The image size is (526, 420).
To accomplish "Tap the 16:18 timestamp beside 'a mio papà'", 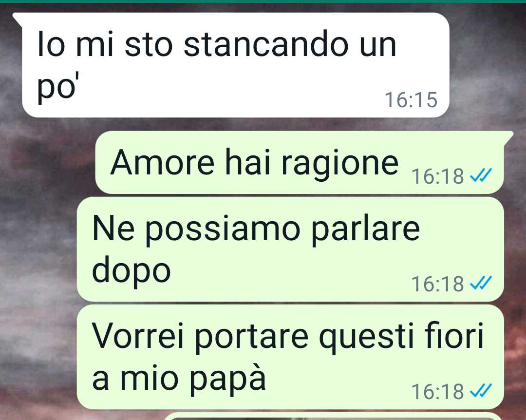I will (437, 391).
